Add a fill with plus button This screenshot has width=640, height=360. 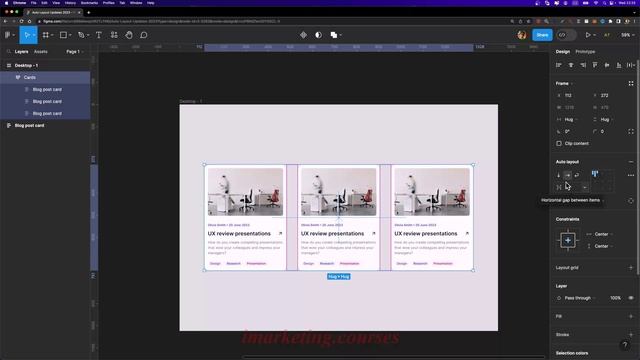click(631, 316)
